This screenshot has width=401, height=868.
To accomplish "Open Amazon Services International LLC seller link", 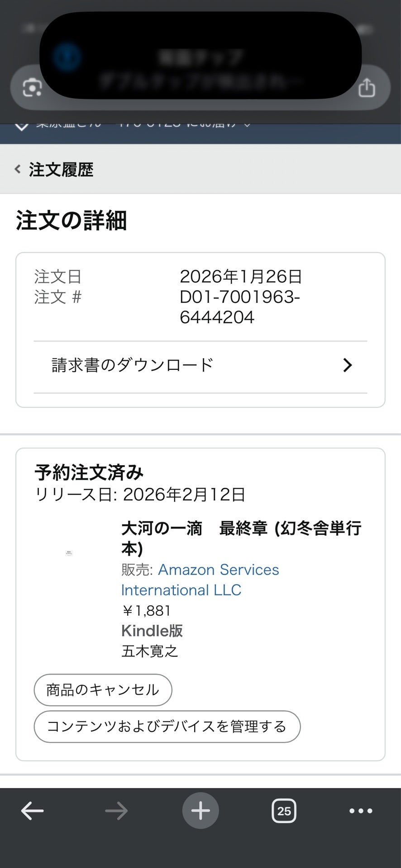I will [200, 580].
